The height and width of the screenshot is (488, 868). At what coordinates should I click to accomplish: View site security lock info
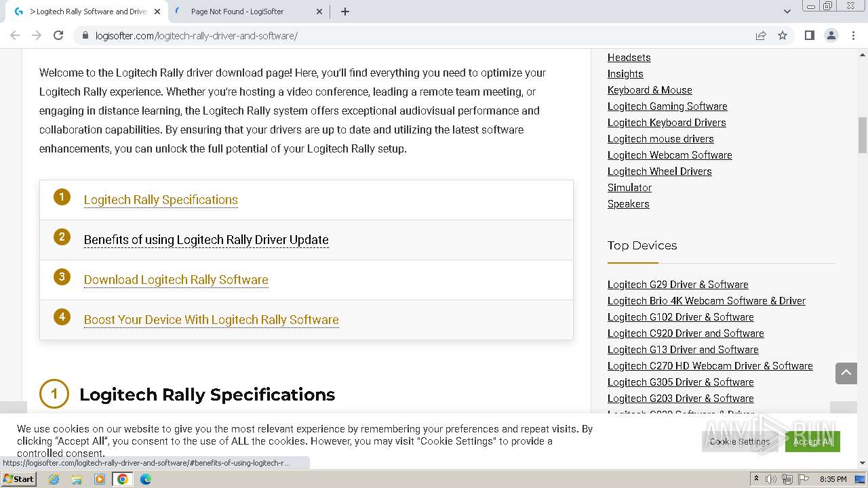coord(85,35)
